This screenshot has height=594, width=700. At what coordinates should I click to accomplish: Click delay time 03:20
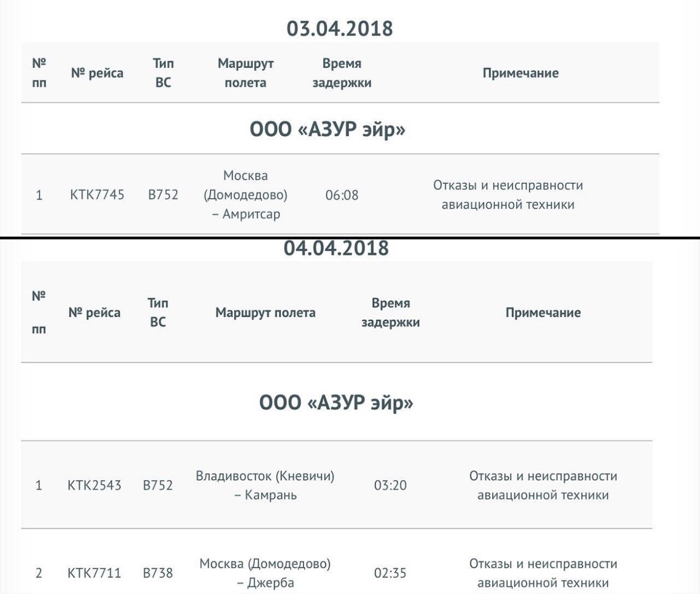390,485
